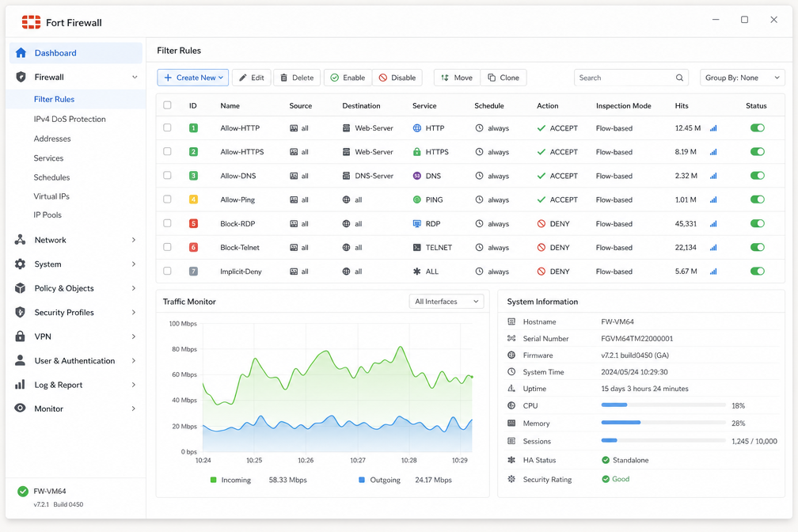This screenshot has width=798, height=532.
Task: Open hits chart icon for Allow-HTTPS
Action: pos(713,152)
